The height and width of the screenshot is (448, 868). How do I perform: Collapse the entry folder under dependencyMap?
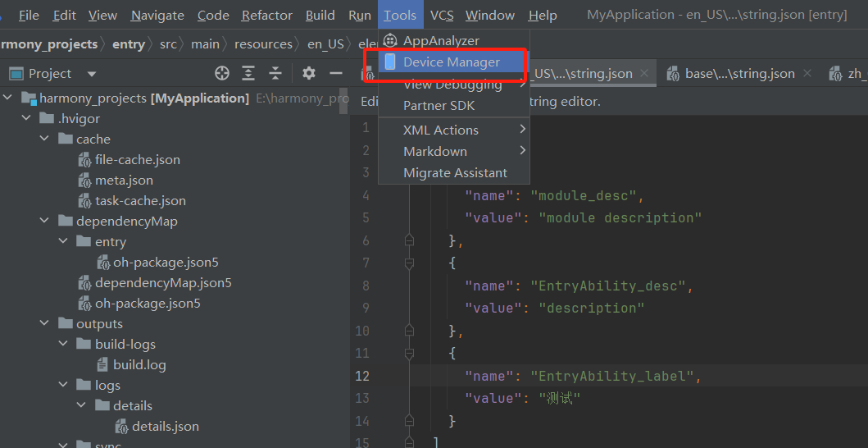tap(63, 242)
